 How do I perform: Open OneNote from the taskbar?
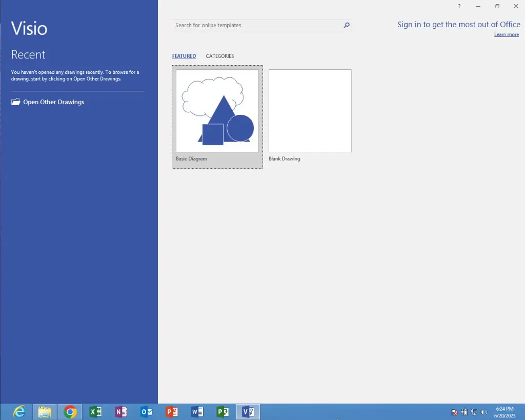tap(121, 412)
